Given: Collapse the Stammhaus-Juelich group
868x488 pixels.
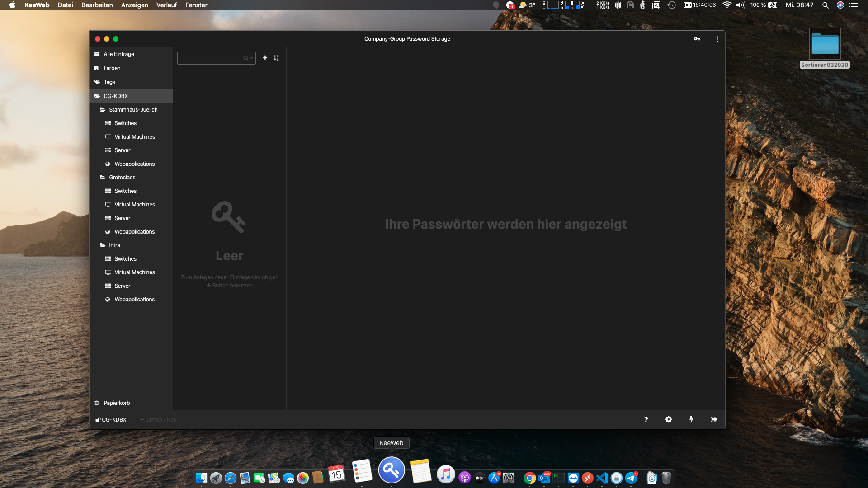Looking at the screenshot, I should pyautogui.click(x=102, y=109).
